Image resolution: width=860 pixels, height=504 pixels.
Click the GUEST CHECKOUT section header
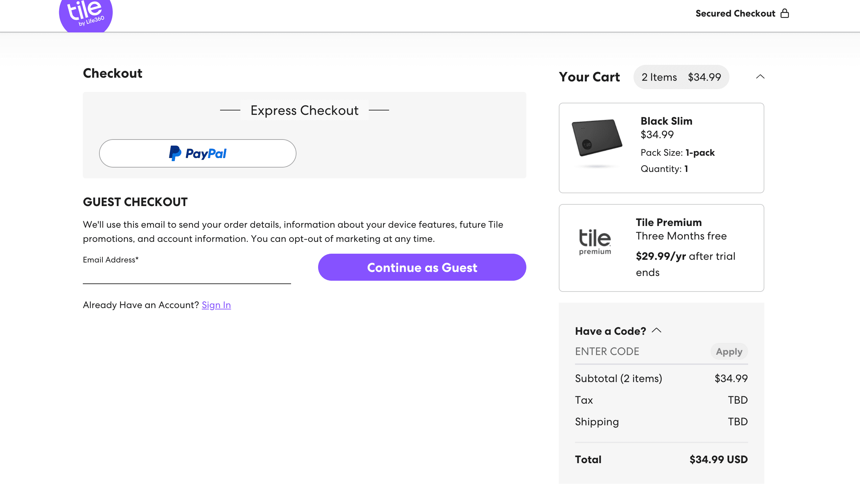click(x=135, y=202)
